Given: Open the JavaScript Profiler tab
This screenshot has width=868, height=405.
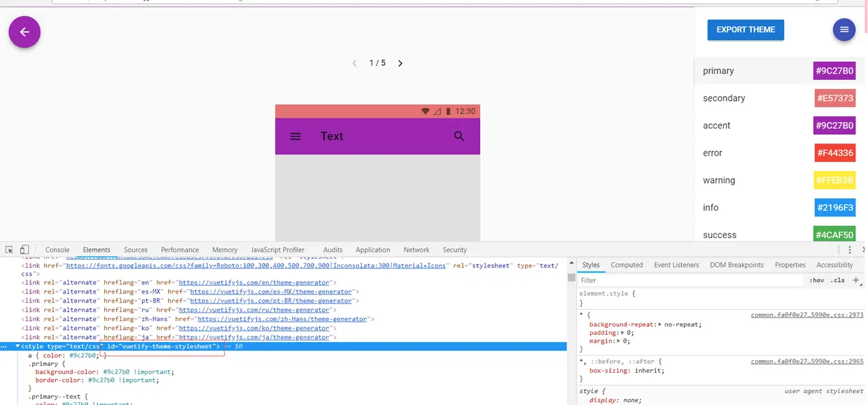Looking at the screenshot, I should (x=278, y=249).
